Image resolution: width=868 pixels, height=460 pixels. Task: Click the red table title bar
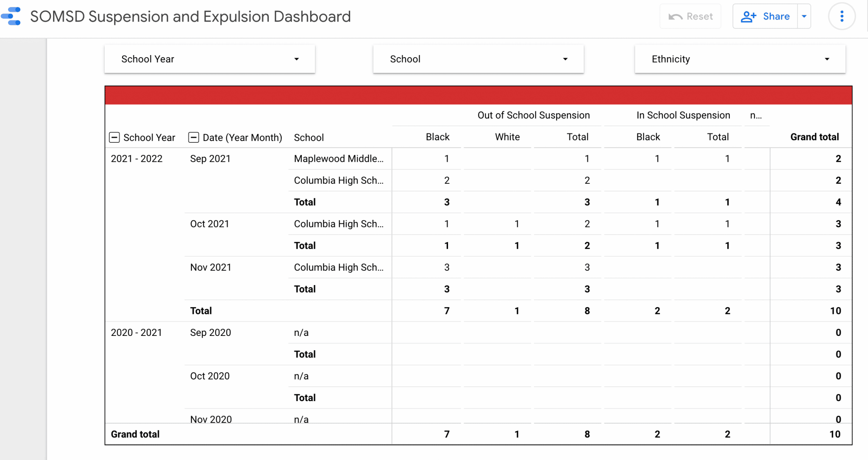tap(478, 95)
